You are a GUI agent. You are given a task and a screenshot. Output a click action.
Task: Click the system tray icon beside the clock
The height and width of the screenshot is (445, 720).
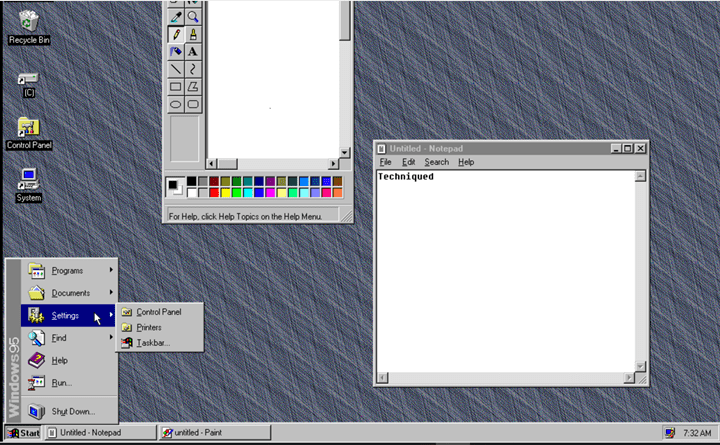(x=670, y=433)
